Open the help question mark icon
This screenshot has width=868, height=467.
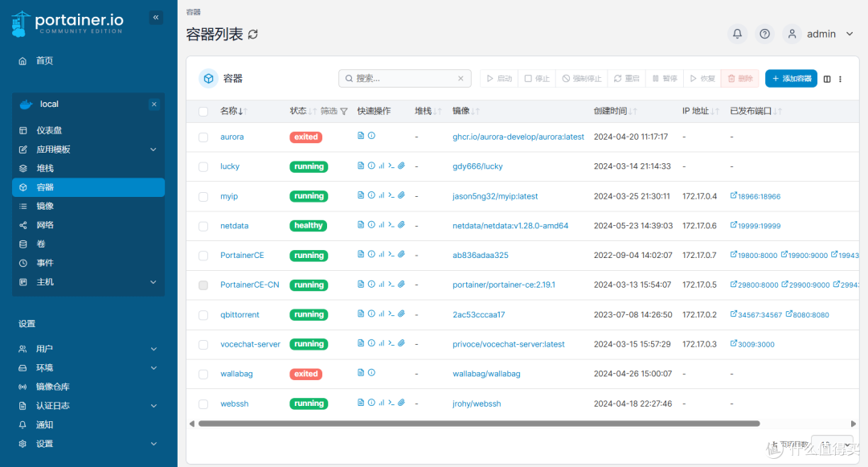pyautogui.click(x=764, y=34)
